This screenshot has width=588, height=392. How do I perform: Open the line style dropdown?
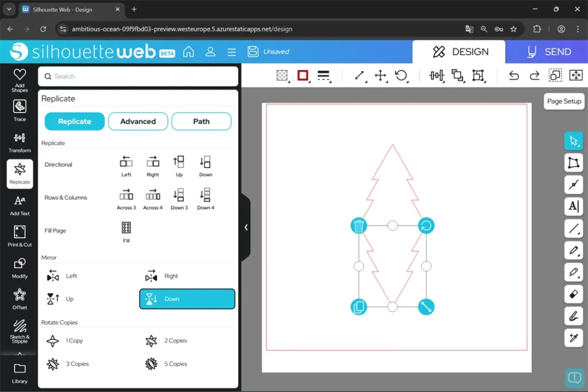coord(323,76)
